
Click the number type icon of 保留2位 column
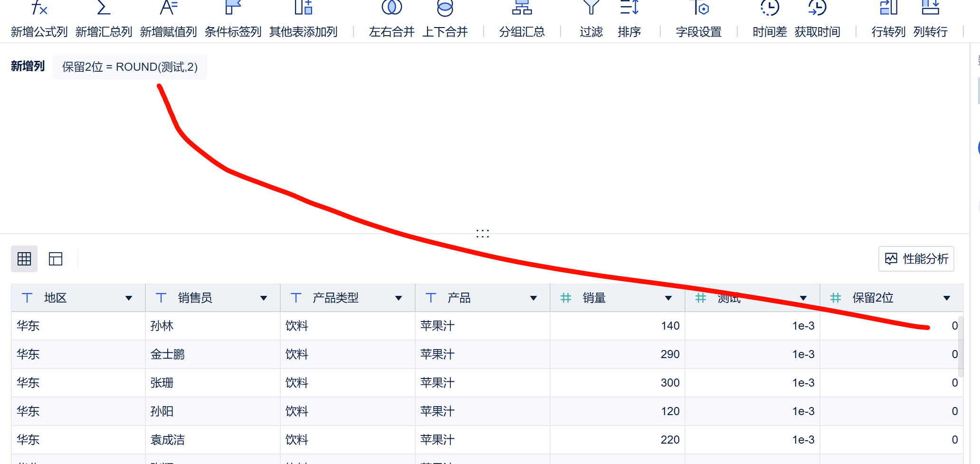click(x=836, y=298)
